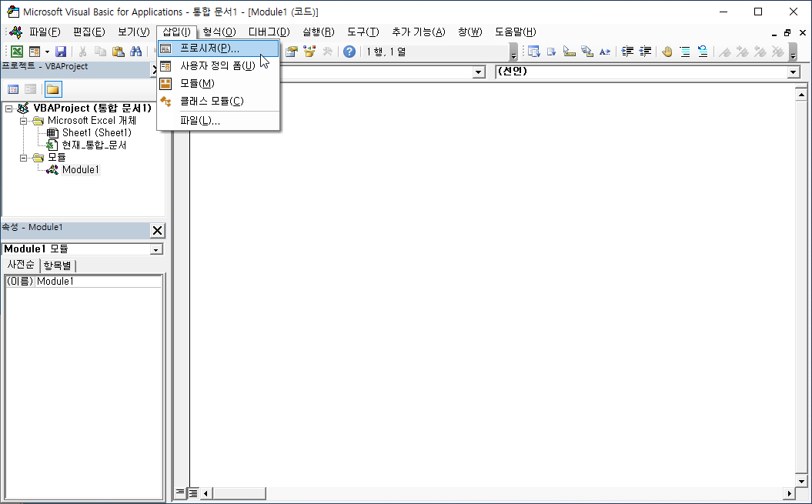This screenshot has height=504, width=812.
Task: Collapse the Microsoft Excel 개체 folder
Action: pyautogui.click(x=23, y=121)
